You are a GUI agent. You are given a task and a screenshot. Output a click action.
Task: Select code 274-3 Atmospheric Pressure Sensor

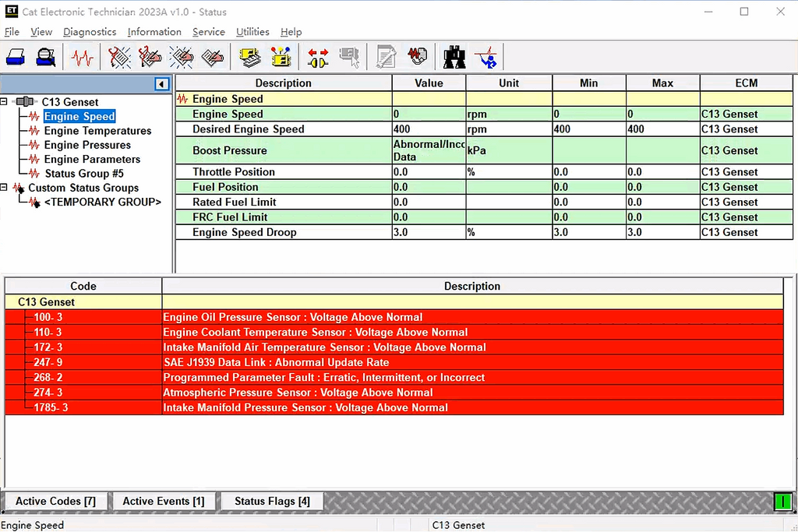394,393
